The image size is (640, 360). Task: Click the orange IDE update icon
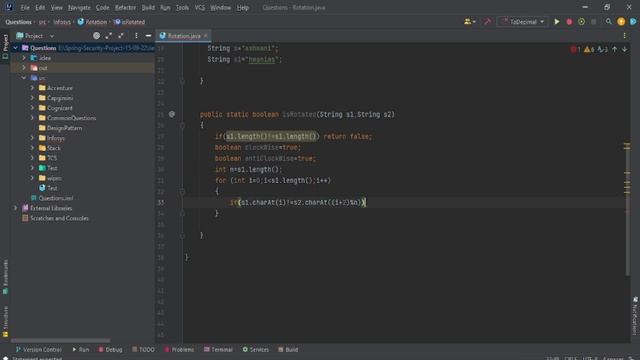coord(621,22)
